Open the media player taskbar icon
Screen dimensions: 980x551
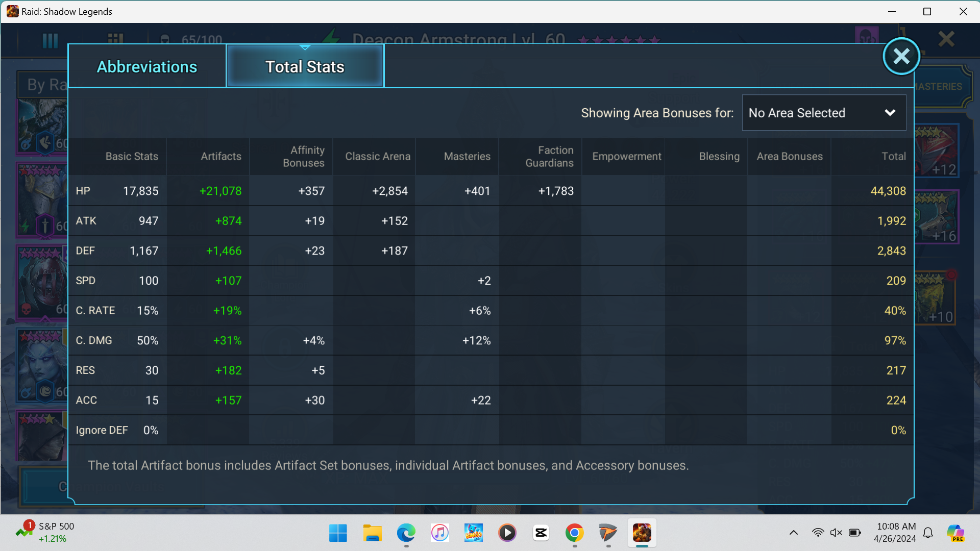[x=507, y=533]
